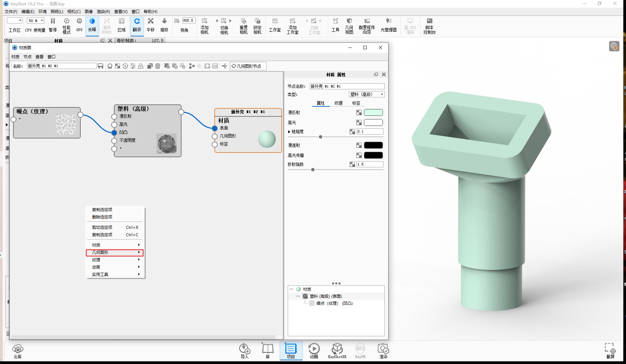Open the Library (库) panel icon
The width and height of the screenshot is (626, 364).
[268, 351]
